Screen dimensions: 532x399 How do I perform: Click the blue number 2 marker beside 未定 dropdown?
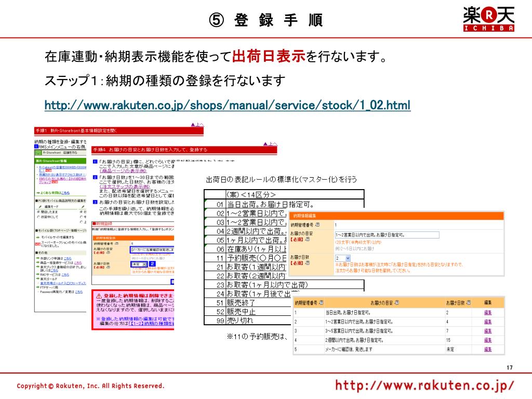153,263
